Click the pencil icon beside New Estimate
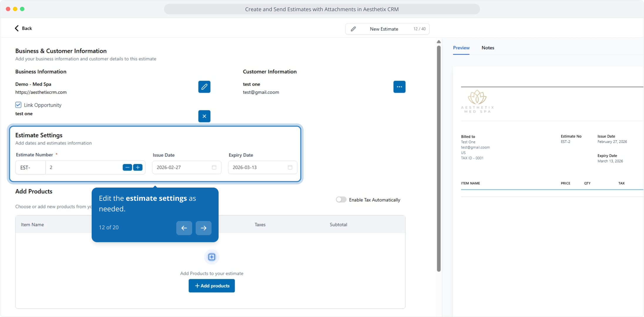The image size is (644, 317). click(353, 29)
